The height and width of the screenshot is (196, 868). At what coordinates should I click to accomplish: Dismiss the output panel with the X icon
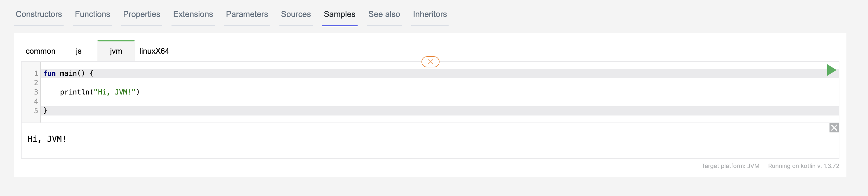tap(834, 128)
